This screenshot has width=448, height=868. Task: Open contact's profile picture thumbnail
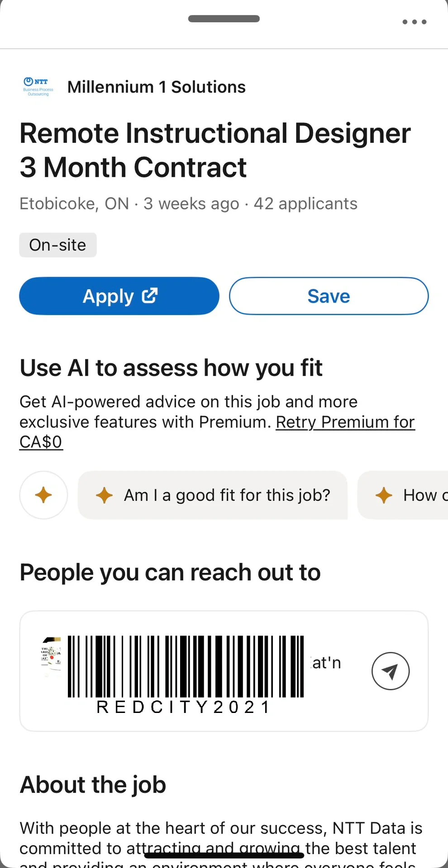pos(51,656)
